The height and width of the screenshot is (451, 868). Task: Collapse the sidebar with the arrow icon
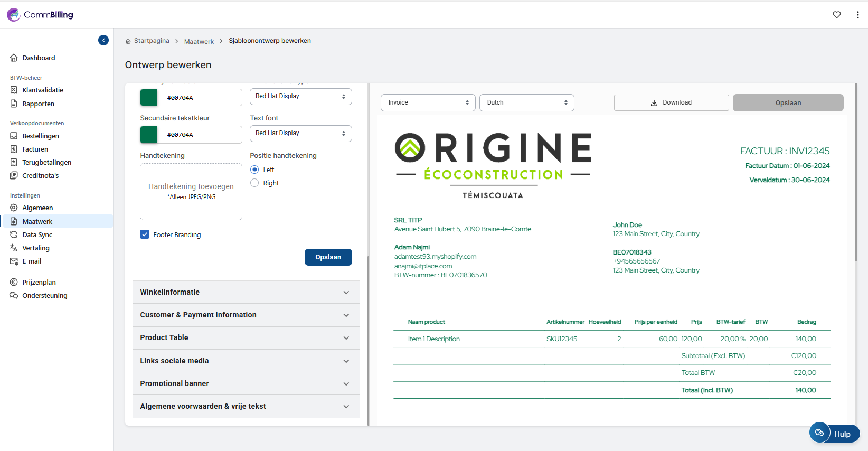[x=103, y=40]
